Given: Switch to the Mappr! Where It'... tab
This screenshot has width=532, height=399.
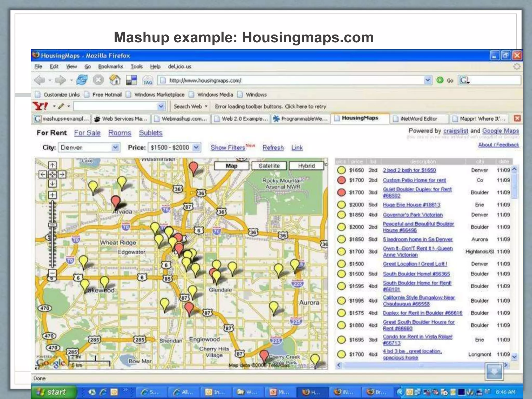Looking at the screenshot, I should (x=480, y=119).
